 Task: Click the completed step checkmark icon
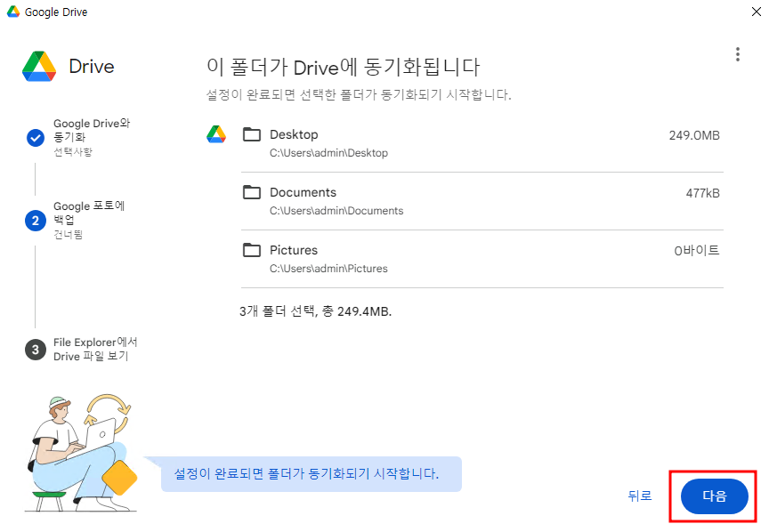point(36,138)
